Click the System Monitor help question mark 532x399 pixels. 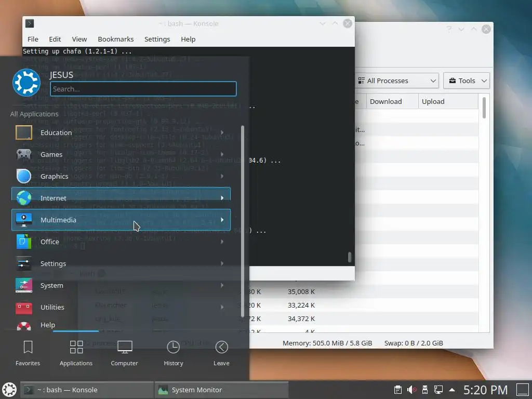tap(449, 29)
